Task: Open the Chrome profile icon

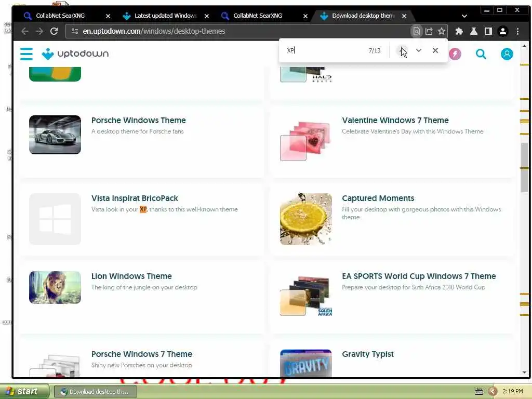Action: tap(503, 31)
